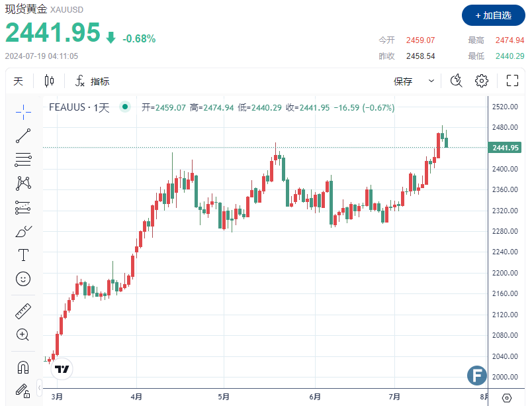The height and width of the screenshot is (406, 532).
Task: Expand the 保存 save dropdown arrow
Action: pyautogui.click(x=431, y=80)
